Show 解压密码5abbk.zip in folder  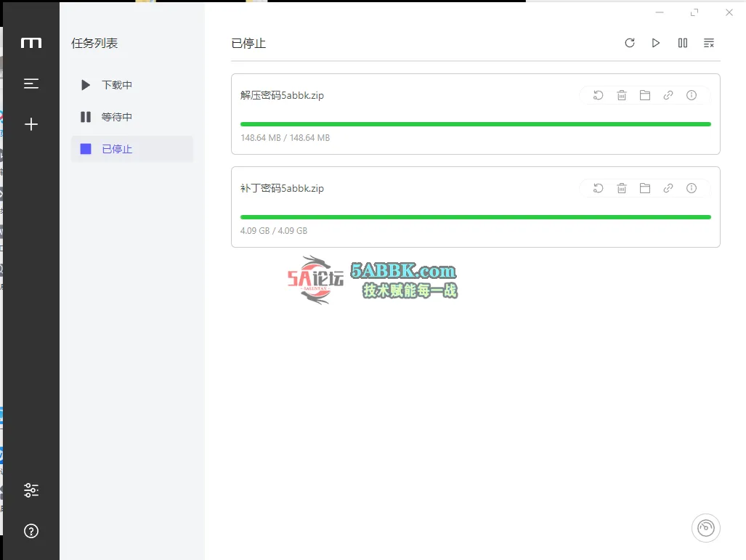click(645, 95)
